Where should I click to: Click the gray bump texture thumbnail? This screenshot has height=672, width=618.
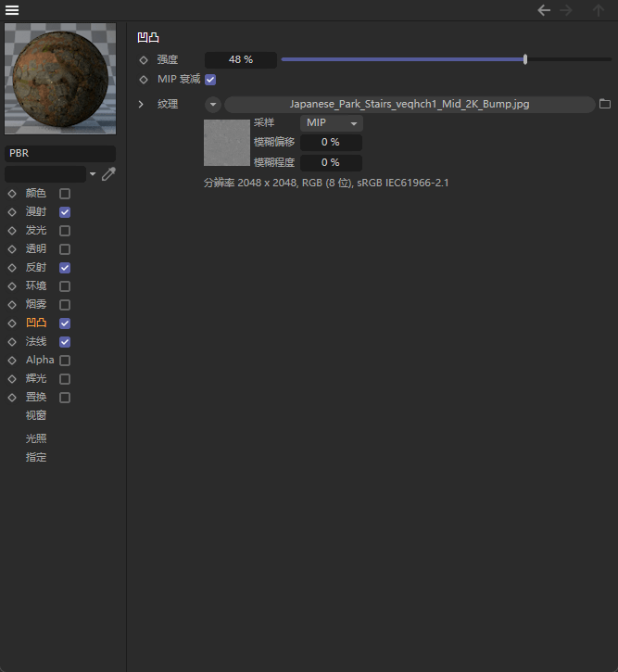(227, 143)
